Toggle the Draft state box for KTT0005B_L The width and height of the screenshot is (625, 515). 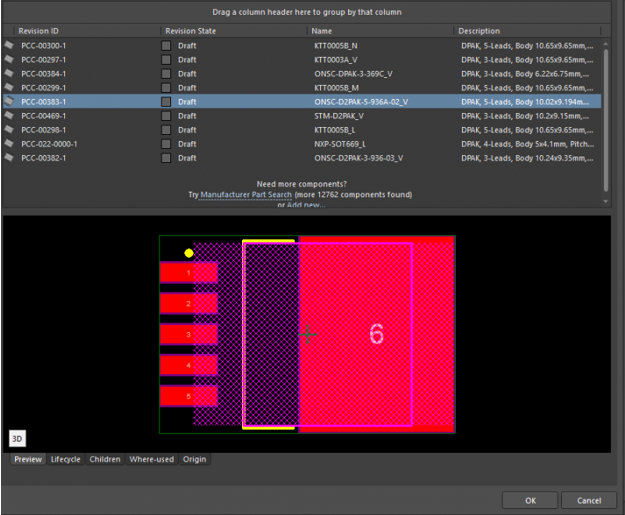coord(166,130)
